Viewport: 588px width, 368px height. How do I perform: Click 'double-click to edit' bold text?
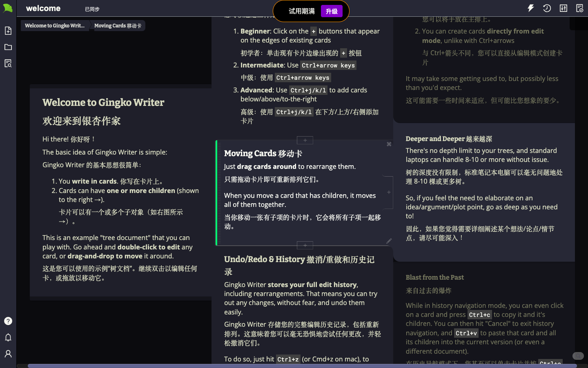(x=149, y=247)
